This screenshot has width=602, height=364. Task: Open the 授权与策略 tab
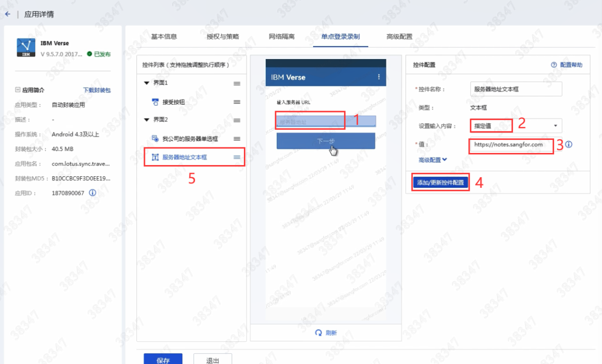[x=223, y=37]
